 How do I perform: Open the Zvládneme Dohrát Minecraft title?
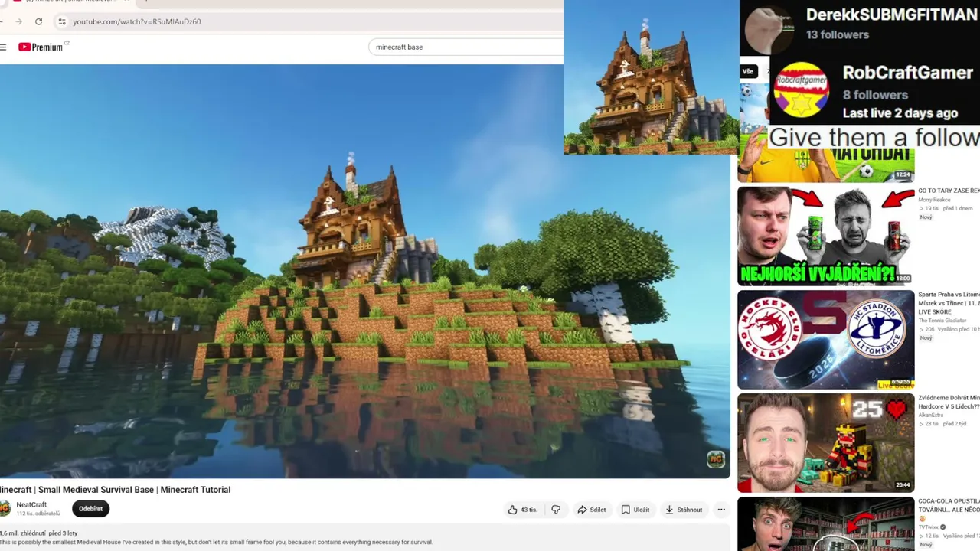[x=949, y=403]
